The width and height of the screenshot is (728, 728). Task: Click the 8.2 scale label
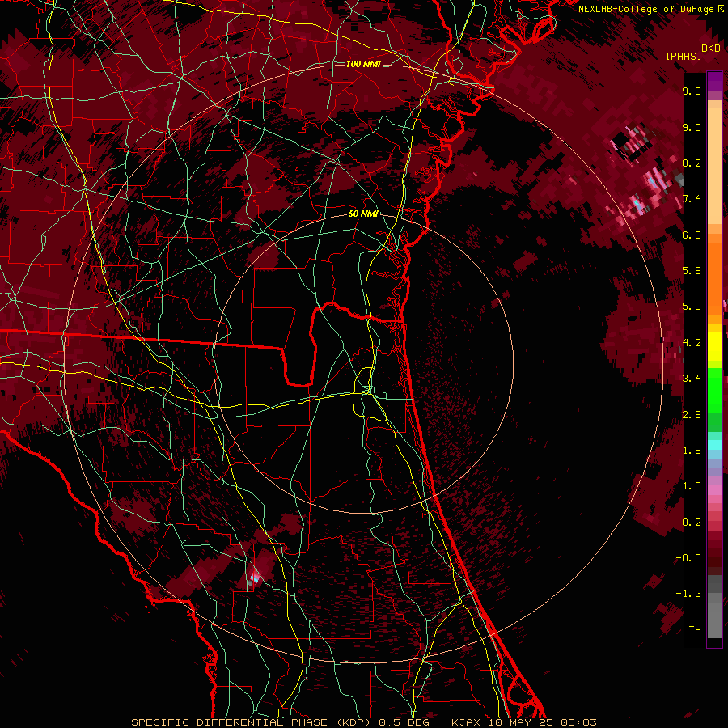[x=692, y=163]
